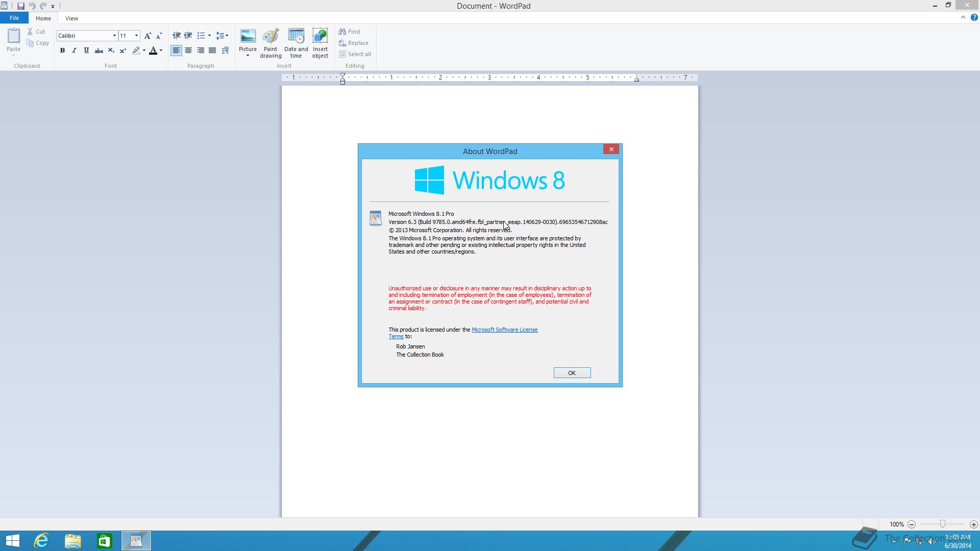Open Windows Store from taskbar
The width and height of the screenshot is (980, 551).
coord(105,541)
